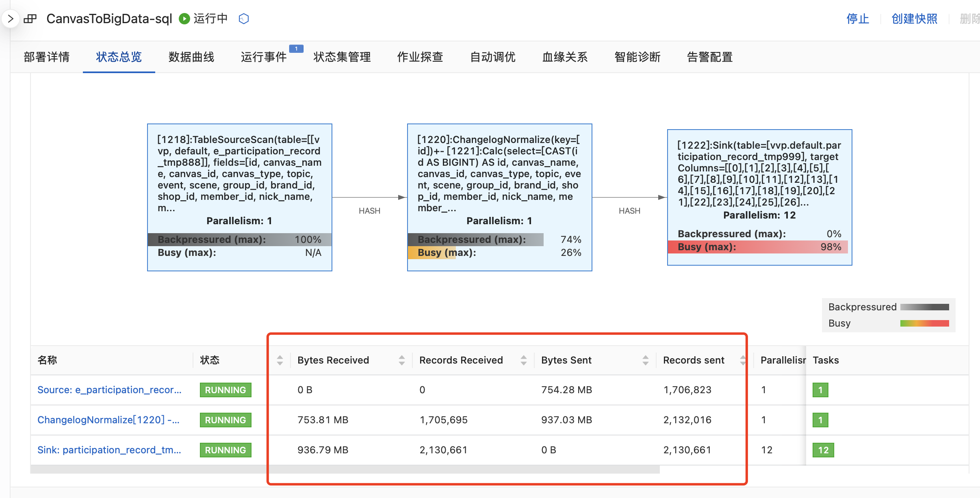This screenshot has width=980, height=498.
Task: Expand the left sidebar with the chevron arrow
Action: pos(11,19)
